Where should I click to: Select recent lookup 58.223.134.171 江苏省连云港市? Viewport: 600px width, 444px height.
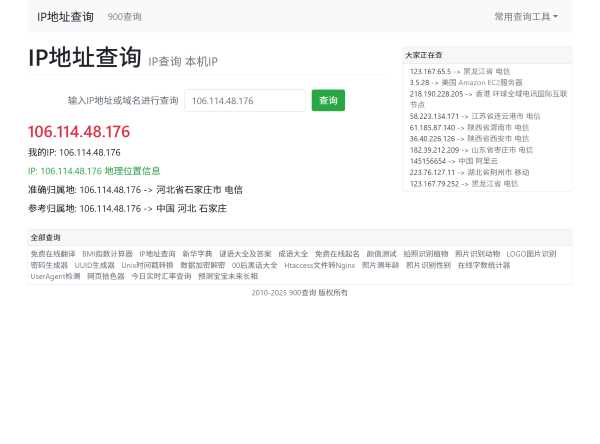(x=474, y=116)
